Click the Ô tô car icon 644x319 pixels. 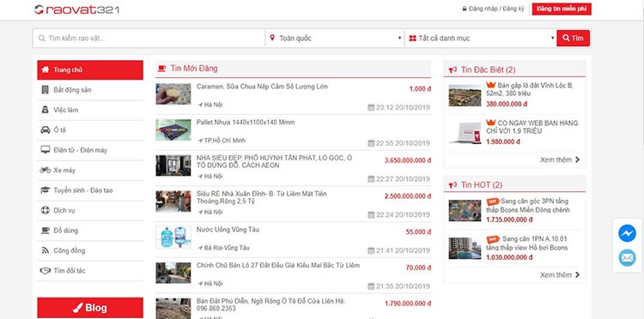(x=46, y=130)
